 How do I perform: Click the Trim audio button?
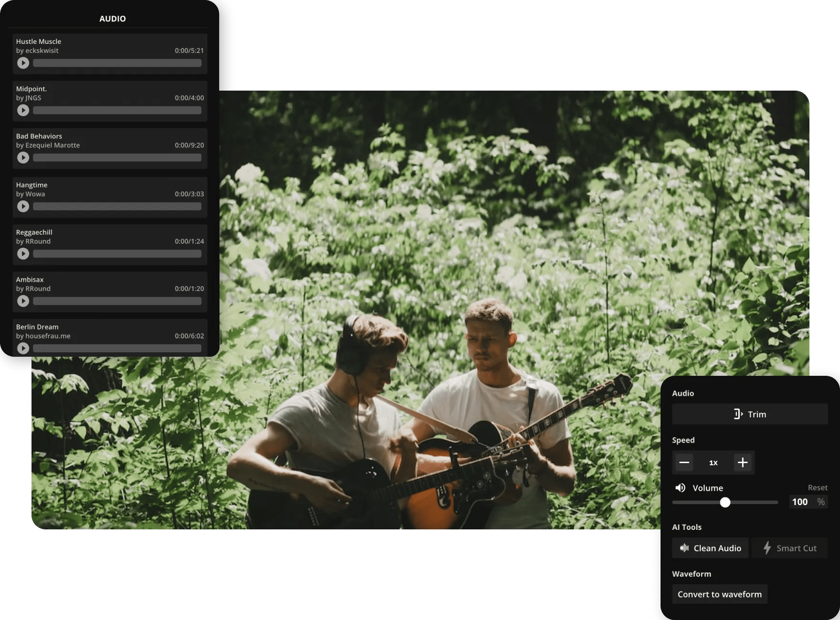(x=749, y=414)
